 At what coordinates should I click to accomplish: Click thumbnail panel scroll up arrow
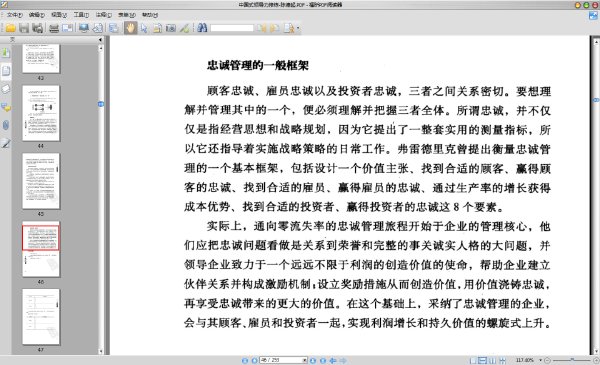point(101,48)
